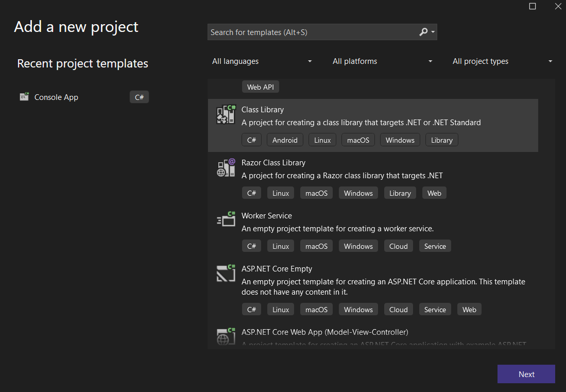Click the Windows tag under ASP.NET Core Empty
Screen dimensions: 566x392
tap(358, 310)
